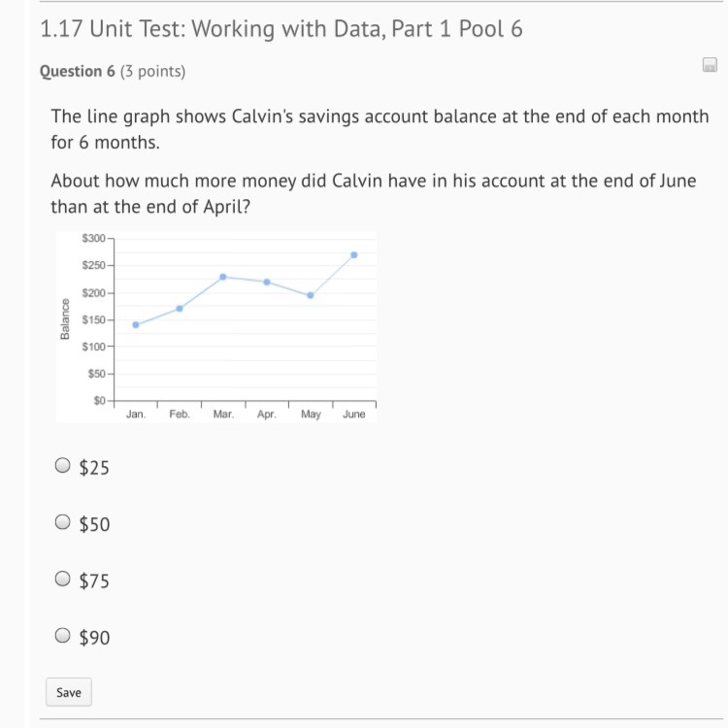Image resolution: width=728 pixels, height=728 pixels.
Task: Click the Question 6 heading
Action: pyautogui.click(x=77, y=71)
